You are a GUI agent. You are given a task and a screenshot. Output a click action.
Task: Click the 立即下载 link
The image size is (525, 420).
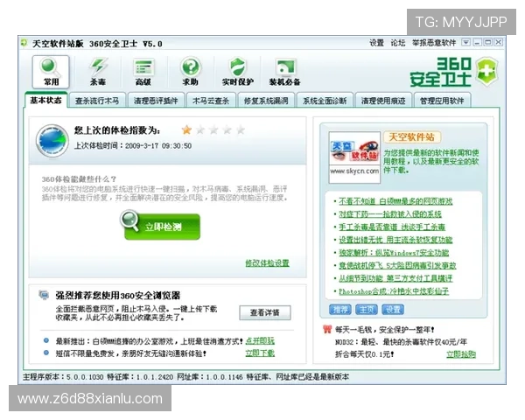tap(260, 353)
